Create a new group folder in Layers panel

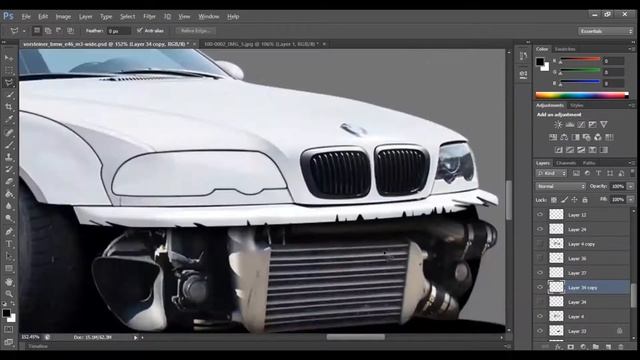[596, 347]
